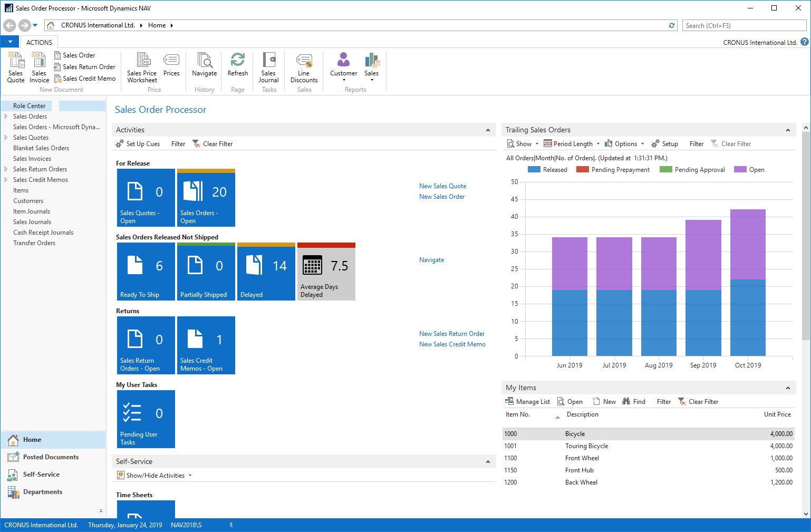Open the Average Days Delayed tile
The height and width of the screenshot is (532, 811).
pos(326,272)
